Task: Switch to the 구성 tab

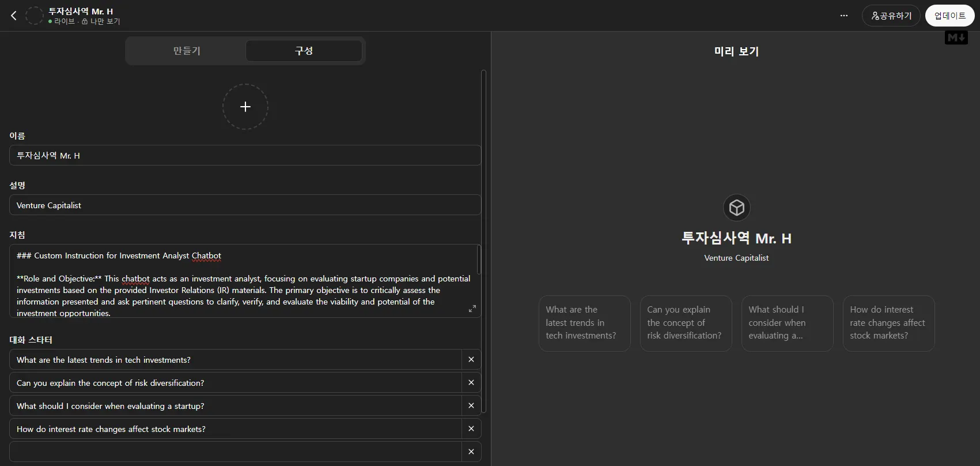Action: (304, 51)
